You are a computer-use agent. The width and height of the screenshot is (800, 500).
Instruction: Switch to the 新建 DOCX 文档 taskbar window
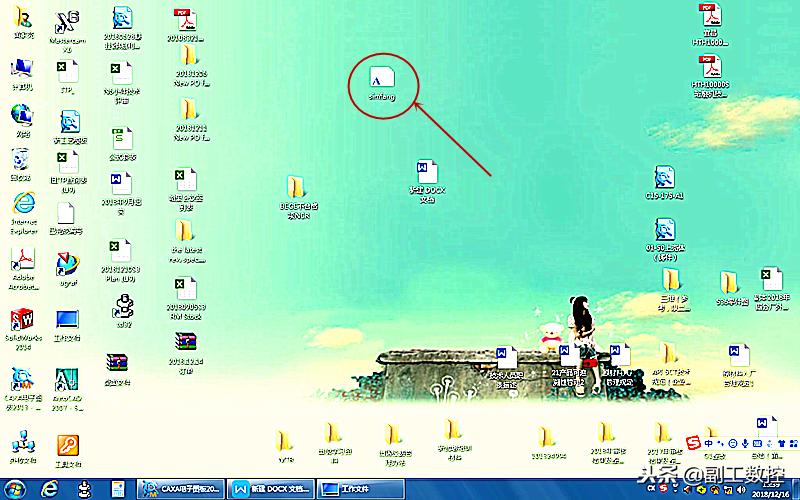270,489
